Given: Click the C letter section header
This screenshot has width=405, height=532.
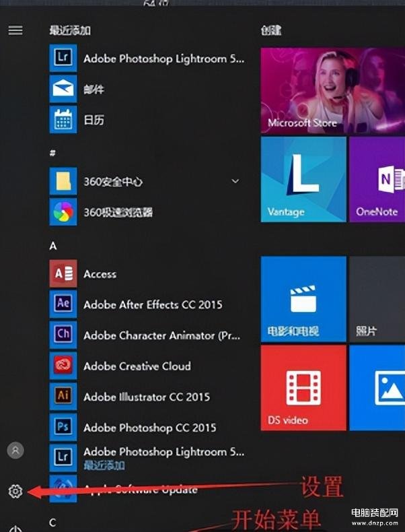Looking at the screenshot, I should 53,522.
